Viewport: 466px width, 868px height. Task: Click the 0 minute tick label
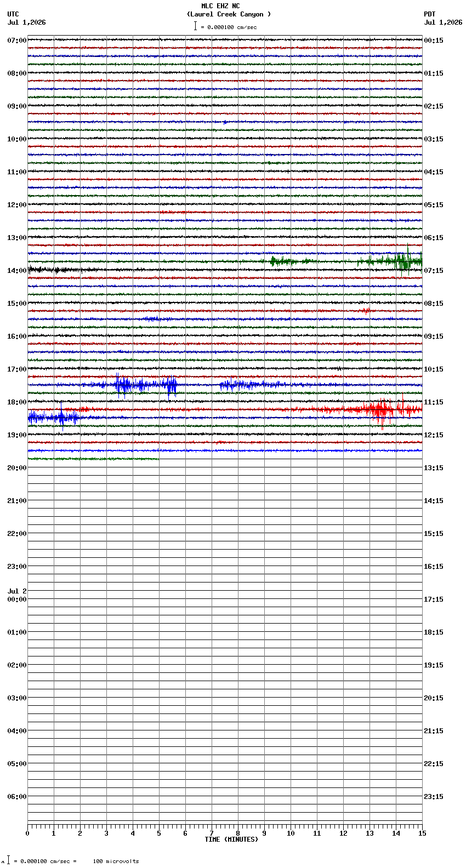click(27, 833)
